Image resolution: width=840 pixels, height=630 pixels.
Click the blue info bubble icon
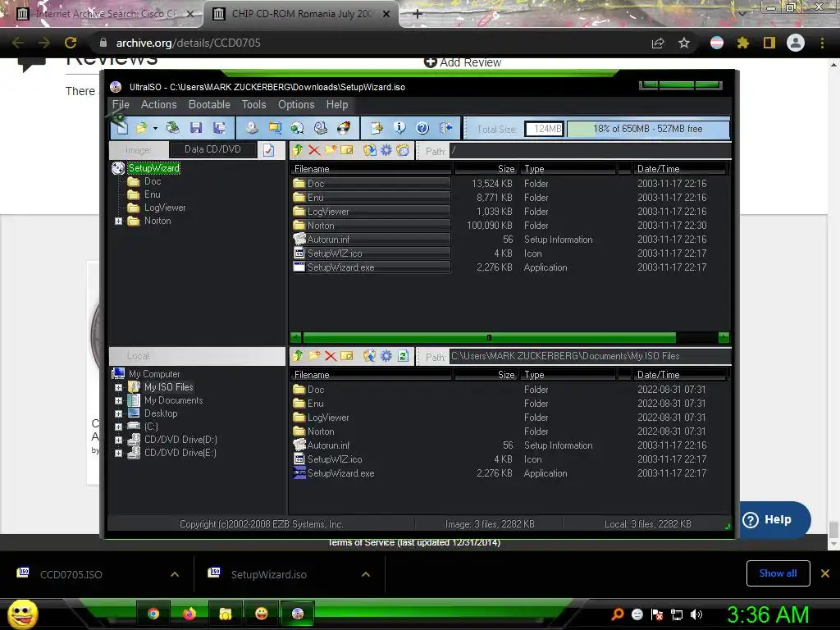399,127
